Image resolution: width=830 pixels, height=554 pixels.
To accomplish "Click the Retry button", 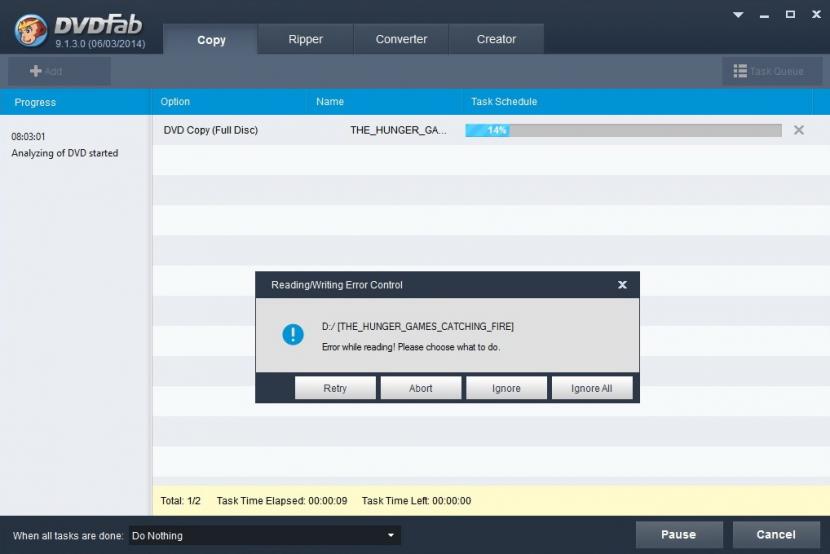I will pyautogui.click(x=335, y=388).
